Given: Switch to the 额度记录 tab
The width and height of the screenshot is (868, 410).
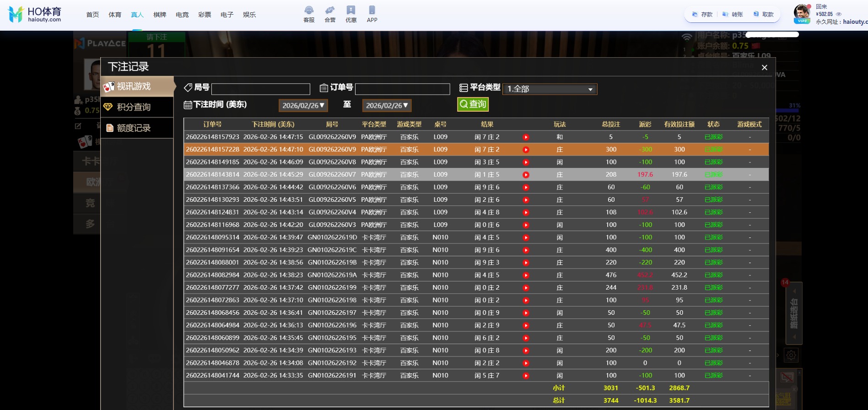Looking at the screenshot, I should (x=134, y=128).
